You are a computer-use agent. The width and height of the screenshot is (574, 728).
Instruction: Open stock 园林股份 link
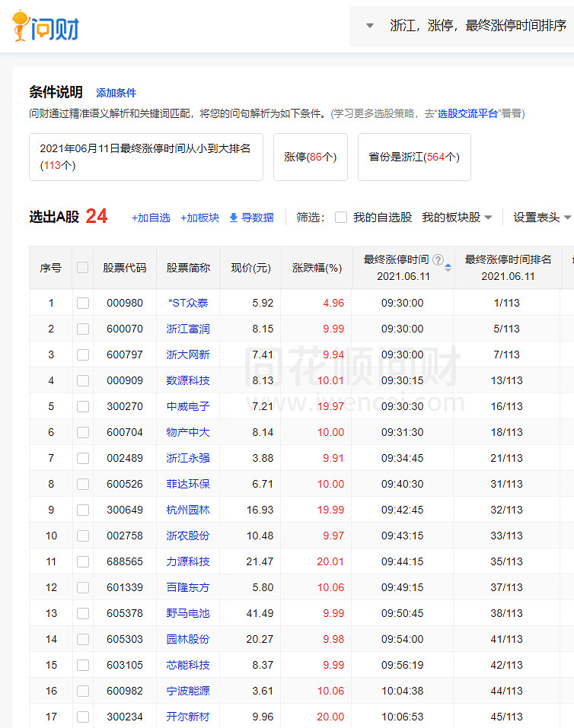[x=188, y=639]
